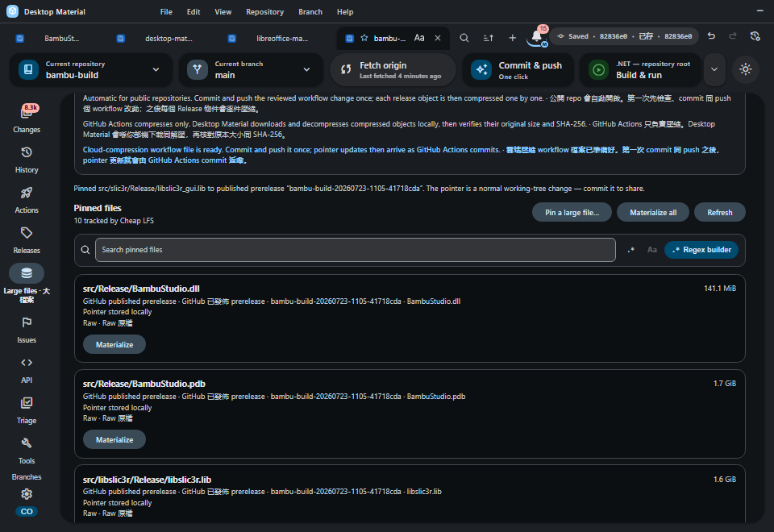Click Pin a large file... button

coord(572,212)
